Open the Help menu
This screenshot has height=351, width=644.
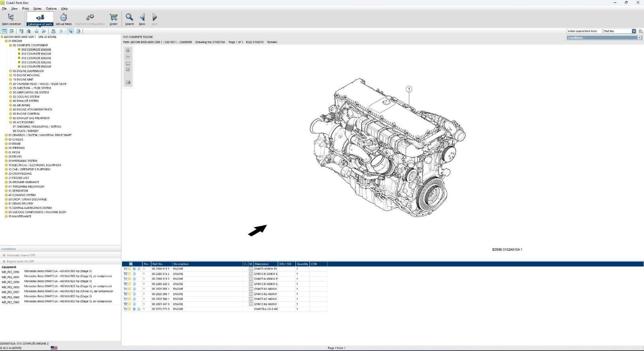(65, 8)
